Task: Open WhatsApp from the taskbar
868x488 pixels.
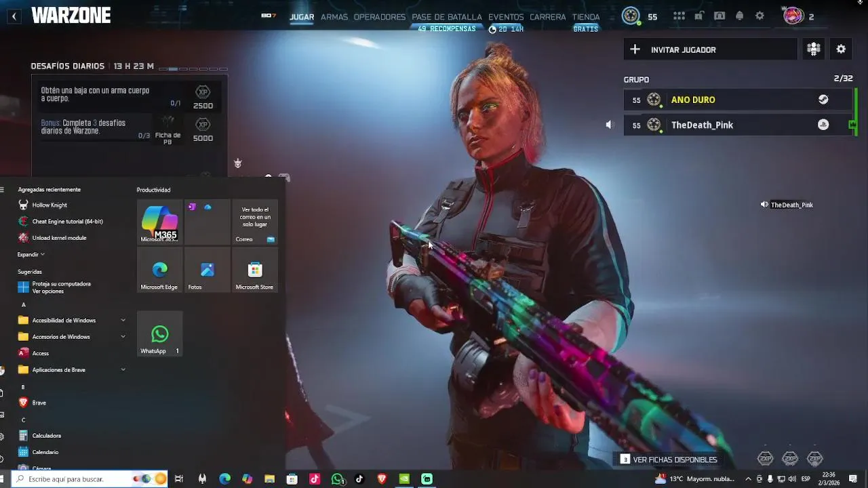Action: [x=337, y=479]
